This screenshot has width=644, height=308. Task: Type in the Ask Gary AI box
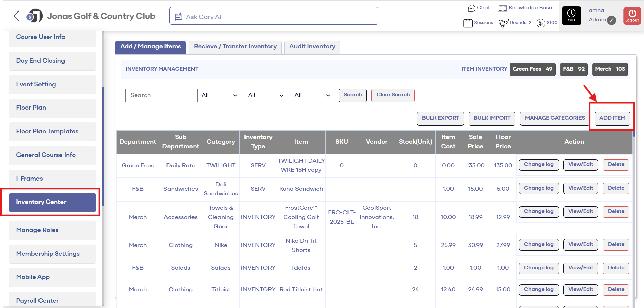tap(274, 16)
